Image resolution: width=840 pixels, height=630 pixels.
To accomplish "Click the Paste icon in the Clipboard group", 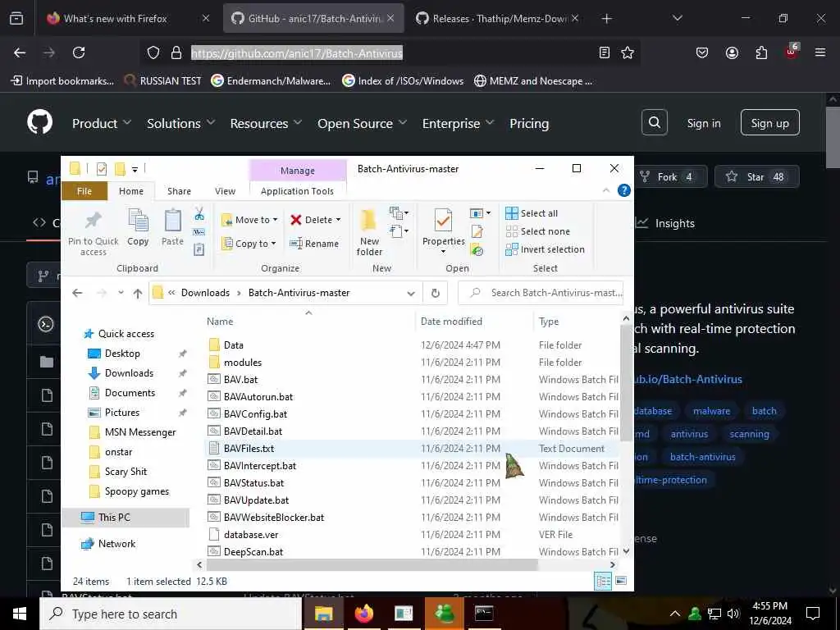I will (x=172, y=227).
